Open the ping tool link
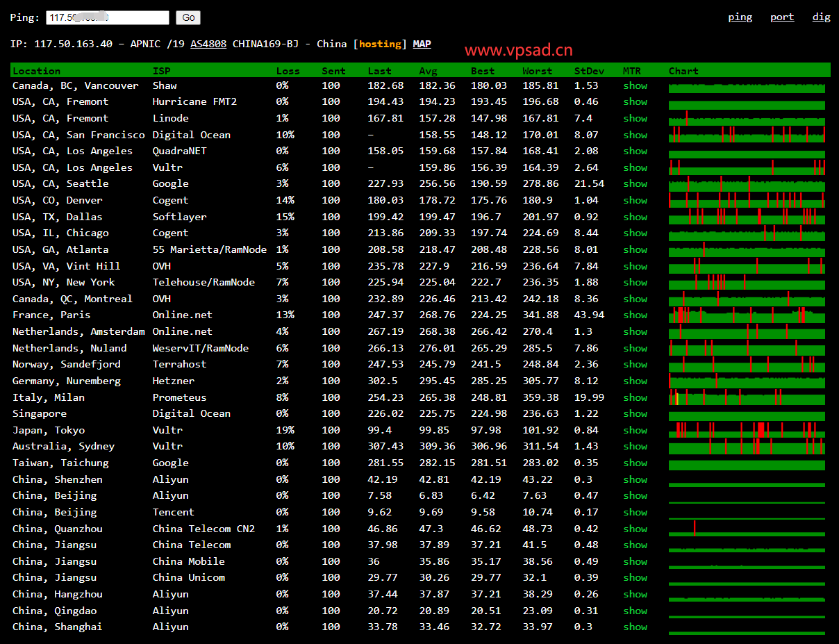This screenshot has height=644, width=839. pyautogui.click(x=740, y=17)
